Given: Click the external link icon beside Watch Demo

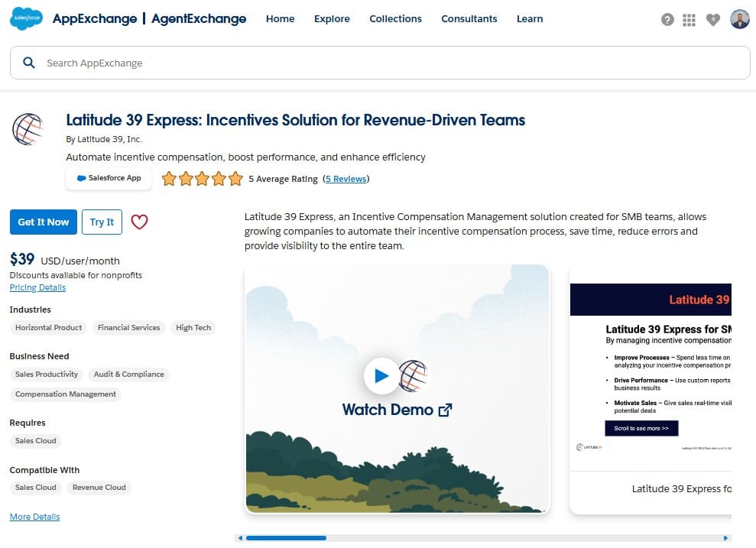Looking at the screenshot, I should click(445, 410).
